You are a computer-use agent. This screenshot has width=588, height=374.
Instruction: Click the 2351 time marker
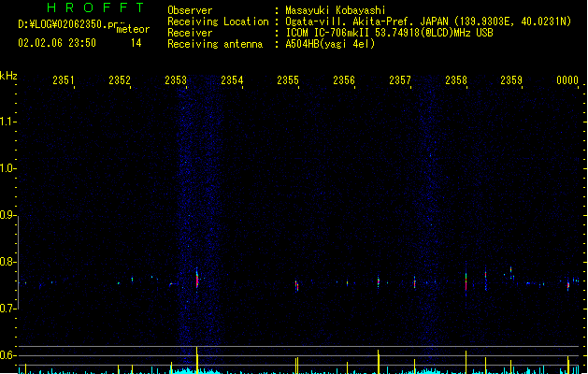(x=64, y=80)
